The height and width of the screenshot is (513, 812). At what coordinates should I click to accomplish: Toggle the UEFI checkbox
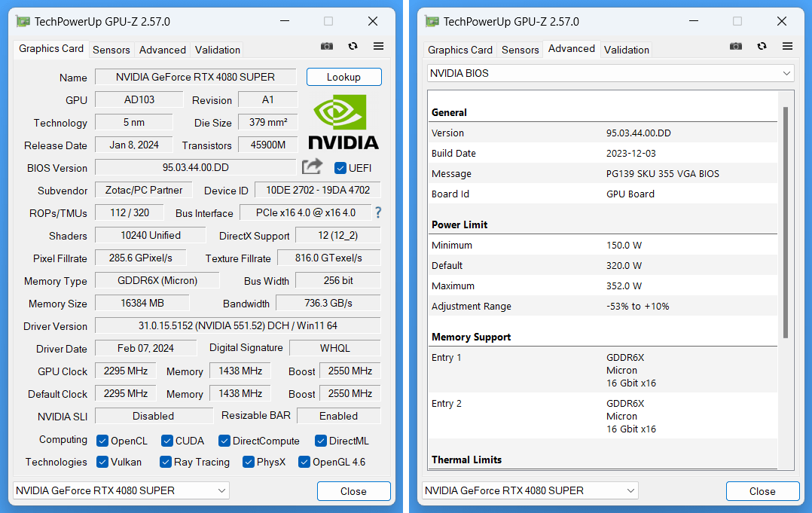tap(340, 168)
